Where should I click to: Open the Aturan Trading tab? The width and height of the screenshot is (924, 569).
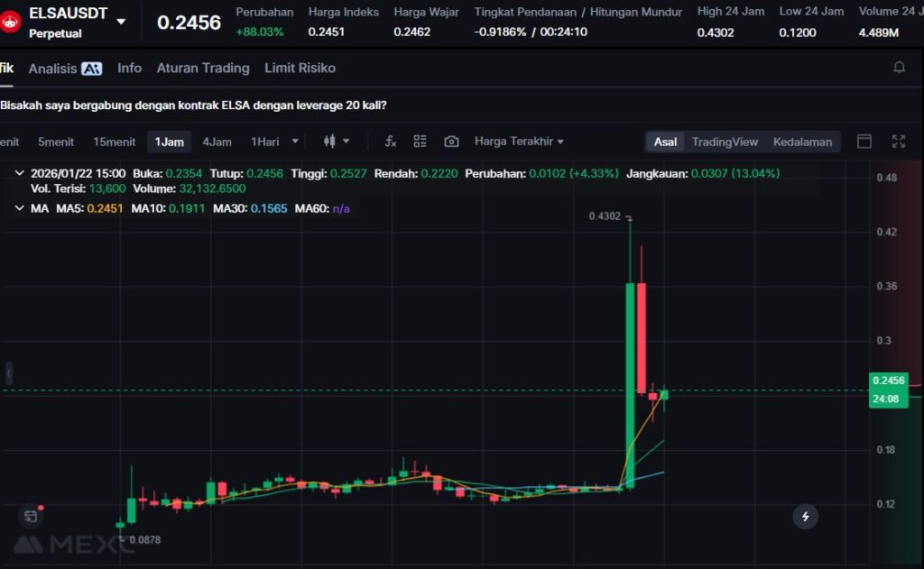pyautogui.click(x=202, y=69)
